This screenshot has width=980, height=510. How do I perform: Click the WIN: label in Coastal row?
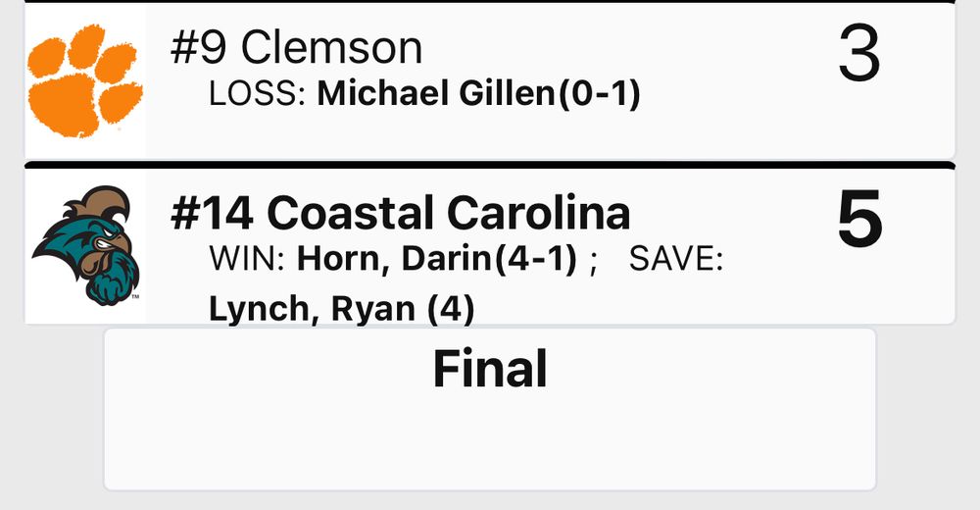coord(247,259)
